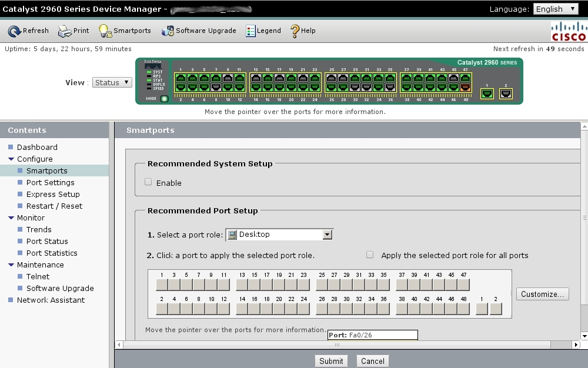588x368 pixels.
Task: Open Port Status under Monitor
Action: (47, 242)
